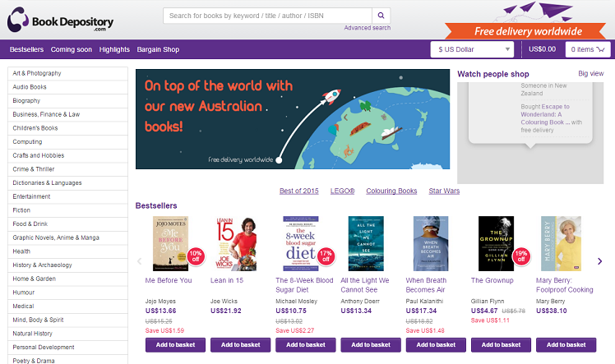The width and height of the screenshot is (615, 364).
Task: Select Entertainment category
Action: click(68, 196)
